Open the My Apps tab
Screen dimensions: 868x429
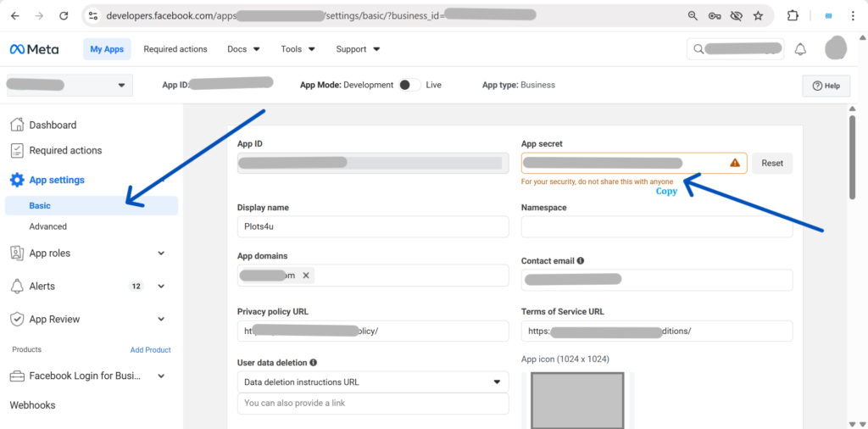coord(107,49)
